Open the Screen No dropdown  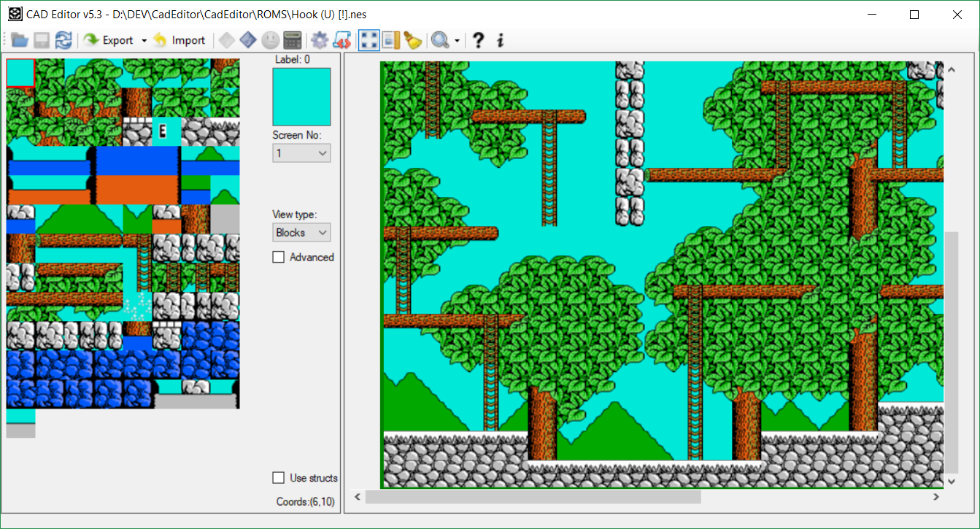pyautogui.click(x=301, y=153)
